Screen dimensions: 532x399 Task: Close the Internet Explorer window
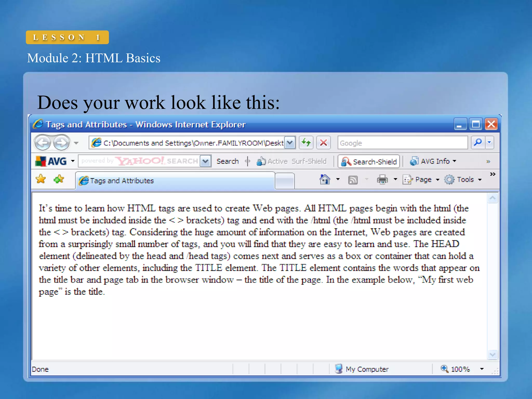491,124
